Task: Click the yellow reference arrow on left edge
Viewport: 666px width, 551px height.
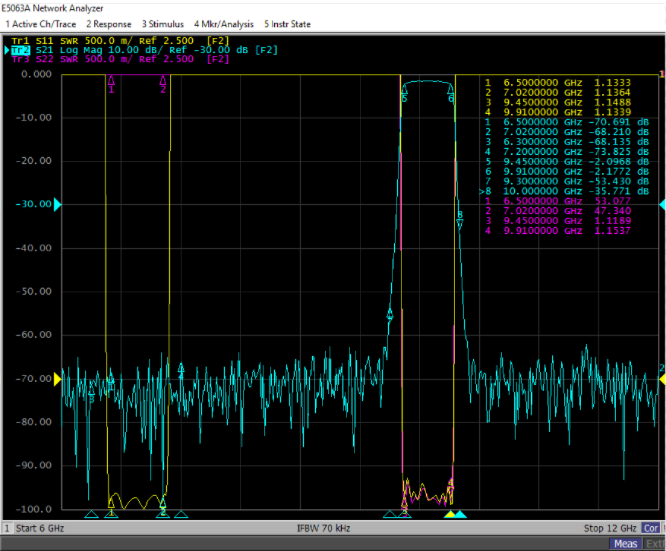Action: pos(57,379)
